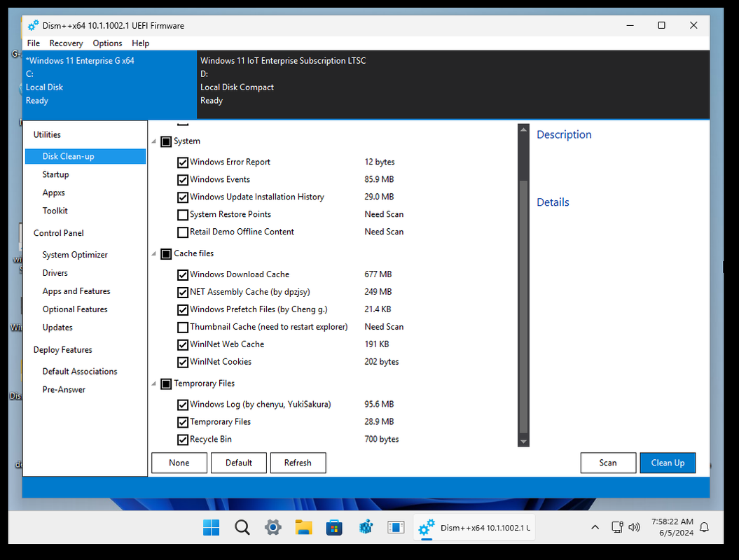This screenshot has width=739, height=560.
Task: Click the cleanup list scrollbar thumb
Action: (x=523, y=306)
